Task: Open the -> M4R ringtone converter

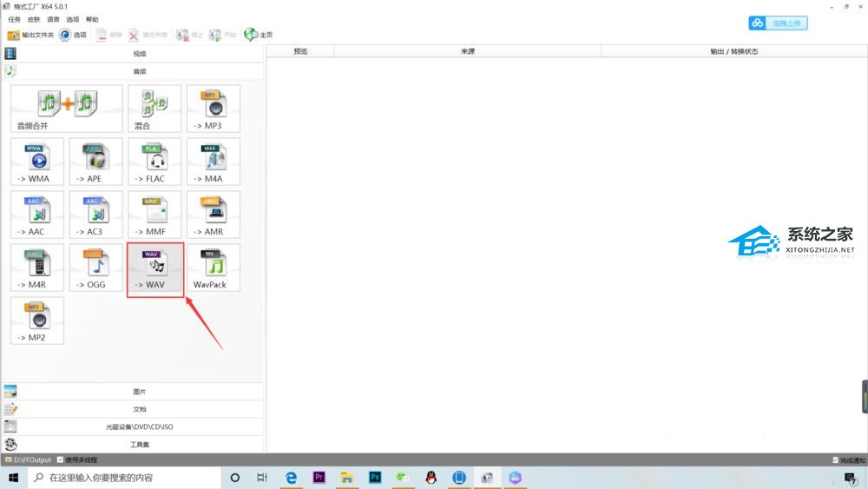Action: (37, 268)
